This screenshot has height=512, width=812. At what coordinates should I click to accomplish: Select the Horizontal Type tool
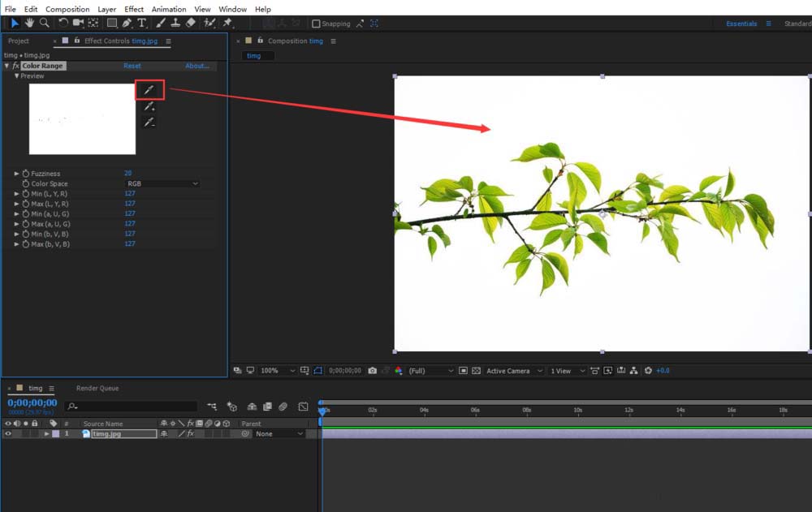[142, 24]
